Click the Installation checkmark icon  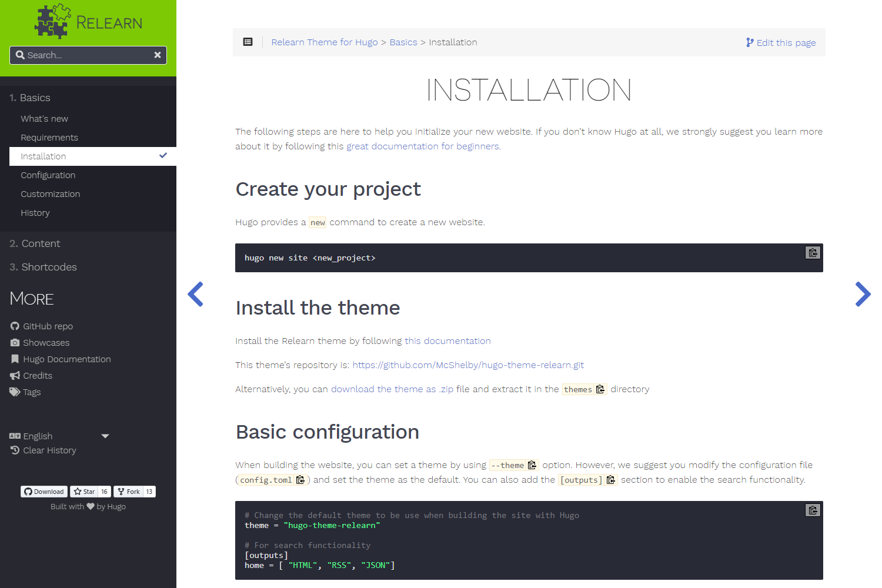click(163, 156)
